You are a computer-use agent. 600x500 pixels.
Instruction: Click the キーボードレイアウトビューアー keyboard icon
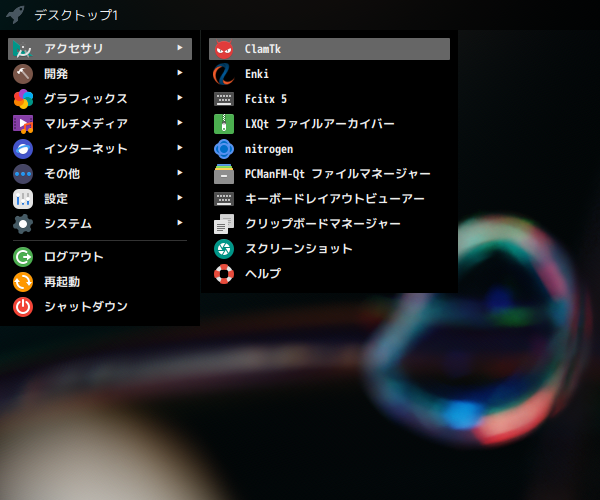(224, 199)
